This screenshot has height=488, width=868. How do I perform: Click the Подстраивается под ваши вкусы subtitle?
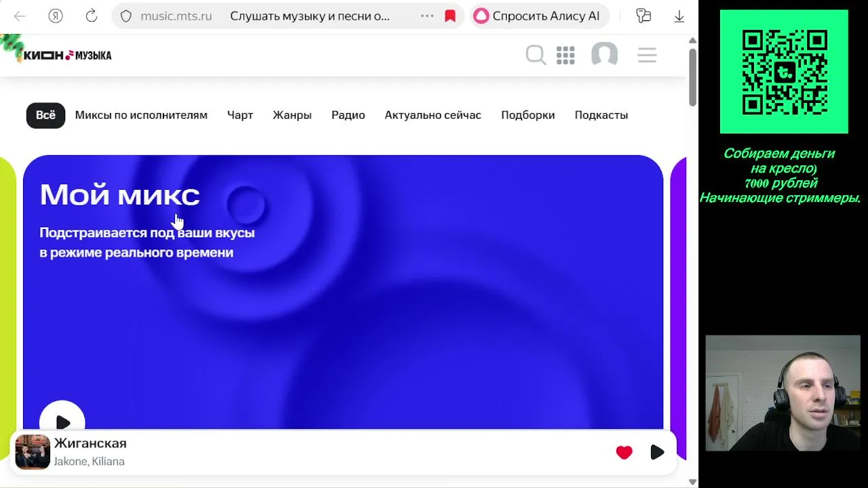tap(147, 242)
